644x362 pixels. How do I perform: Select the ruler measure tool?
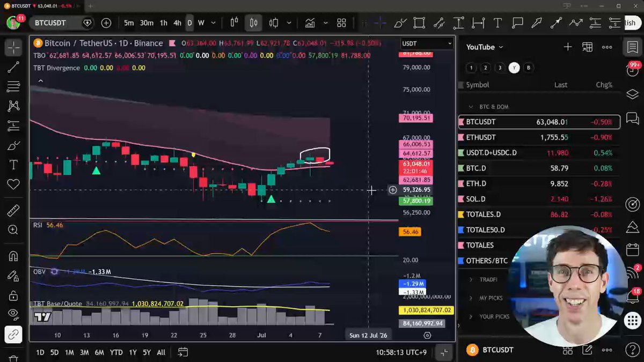(x=13, y=210)
